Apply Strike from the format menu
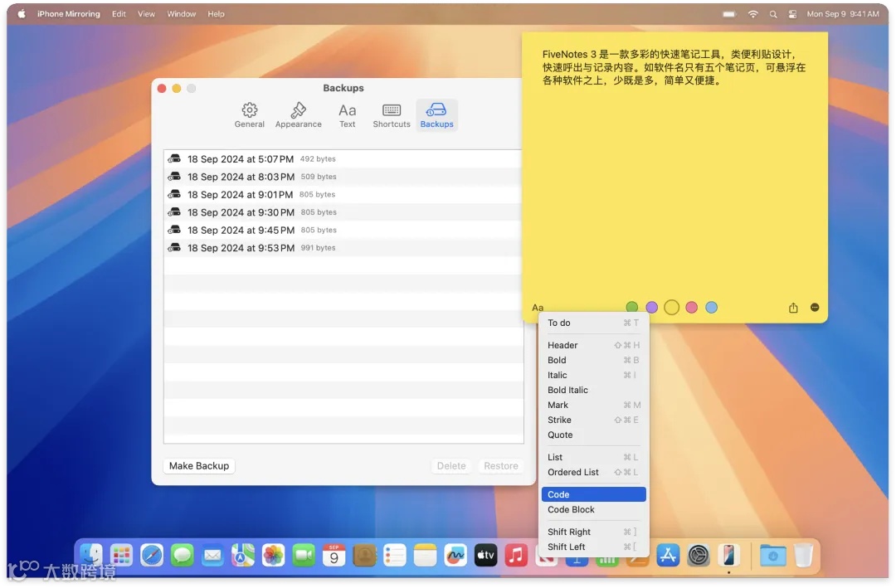Image resolution: width=896 pixels, height=588 pixels. tap(593, 420)
